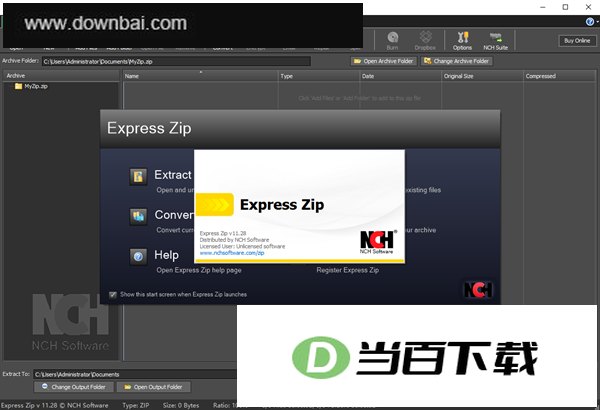The height and width of the screenshot is (410, 600).
Task: Open the Dropbox toolbar tool
Action: coord(425,41)
